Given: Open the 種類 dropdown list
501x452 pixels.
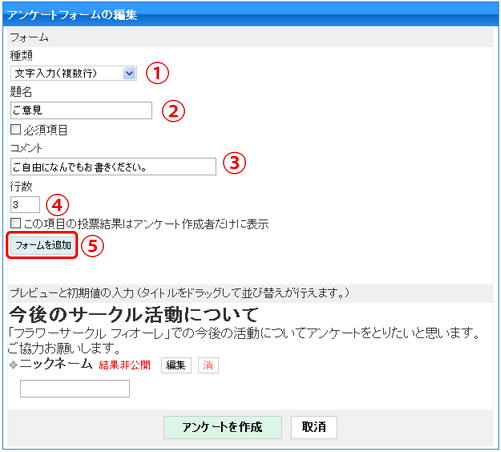Looking at the screenshot, I should (x=73, y=73).
